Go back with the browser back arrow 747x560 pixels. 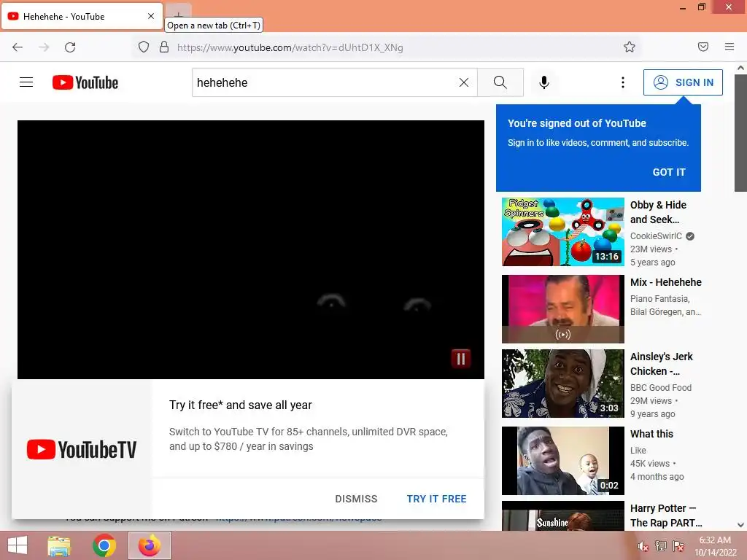18,47
